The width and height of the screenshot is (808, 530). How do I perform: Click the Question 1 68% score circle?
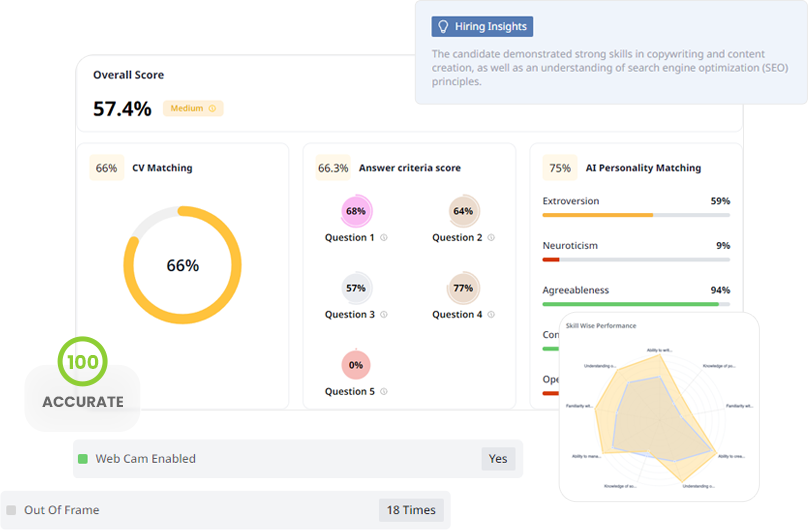tap(356, 211)
